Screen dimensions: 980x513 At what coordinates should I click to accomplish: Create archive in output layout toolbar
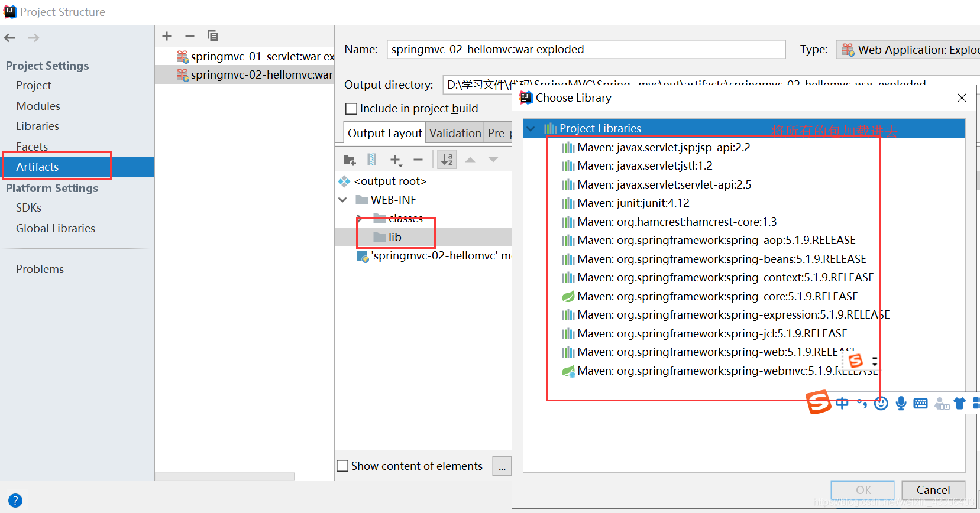pos(372,160)
